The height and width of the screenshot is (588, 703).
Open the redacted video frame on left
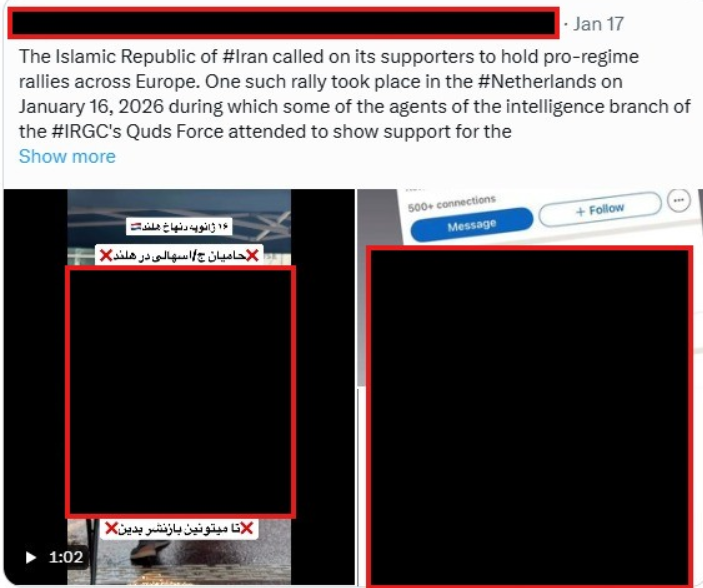point(180,392)
